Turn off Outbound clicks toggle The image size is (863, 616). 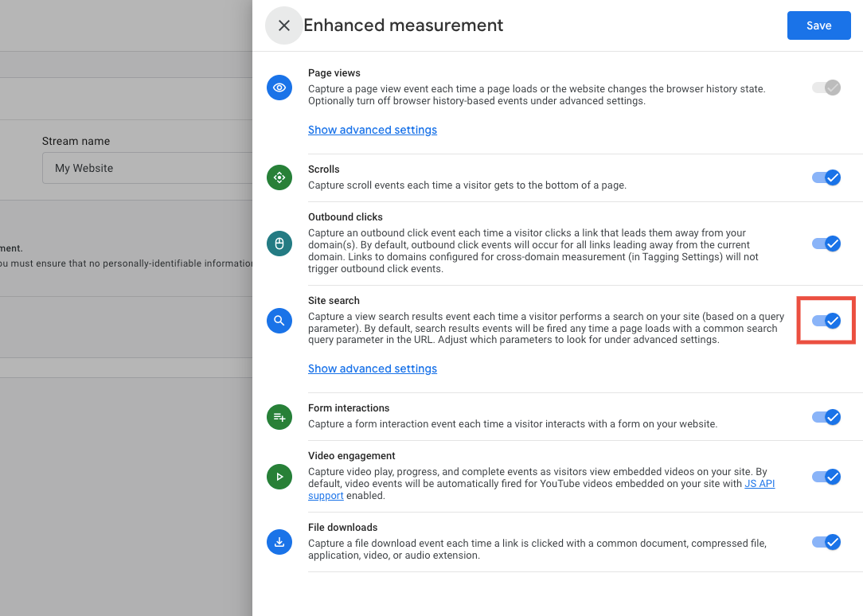[826, 244]
